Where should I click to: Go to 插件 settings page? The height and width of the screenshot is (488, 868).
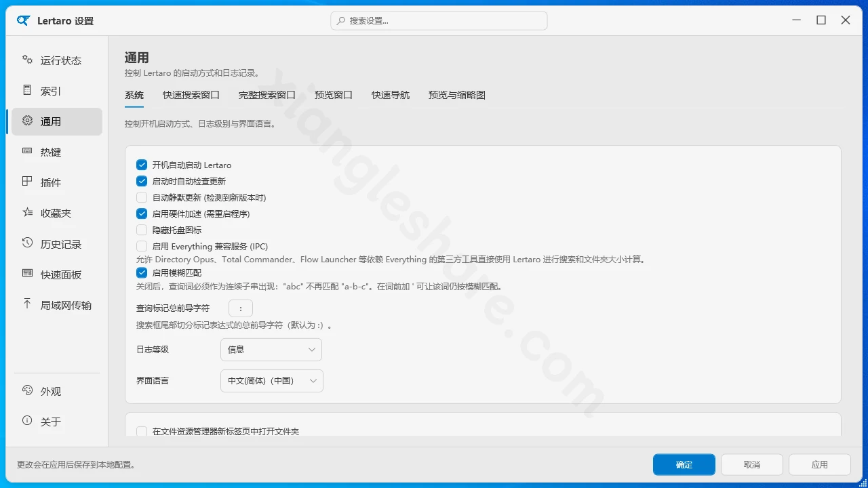pos(57,182)
